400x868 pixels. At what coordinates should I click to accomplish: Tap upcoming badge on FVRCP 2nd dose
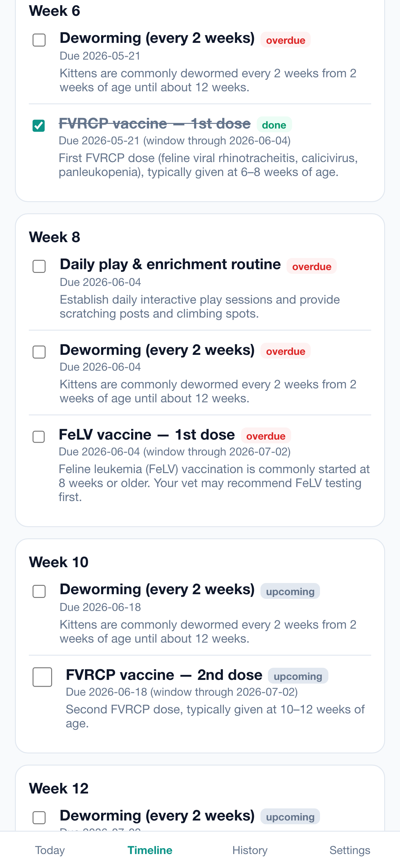coord(298,676)
